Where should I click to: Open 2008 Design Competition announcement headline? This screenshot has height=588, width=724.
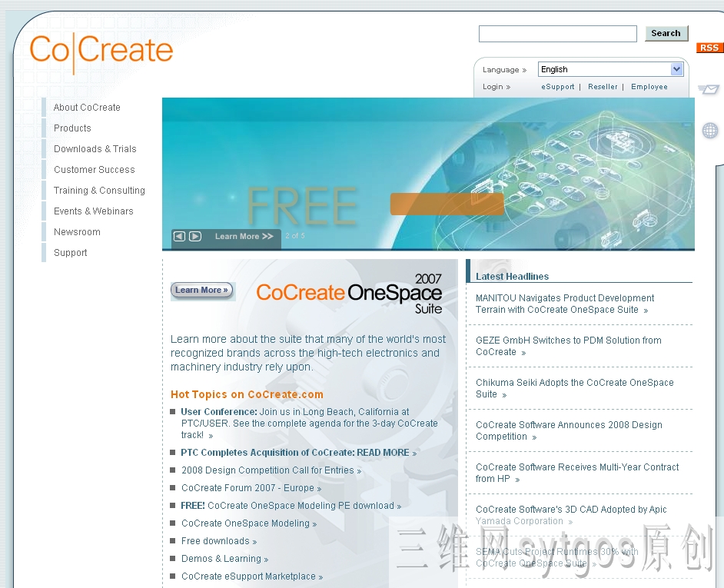pos(569,430)
